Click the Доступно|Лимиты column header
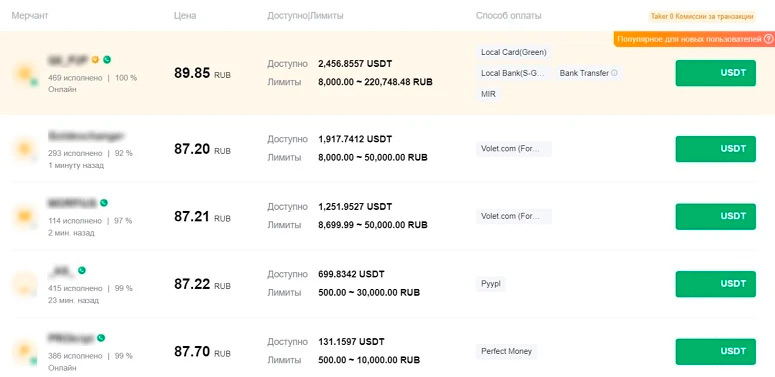This screenshot has height=377, width=775. click(x=305, y=16)
